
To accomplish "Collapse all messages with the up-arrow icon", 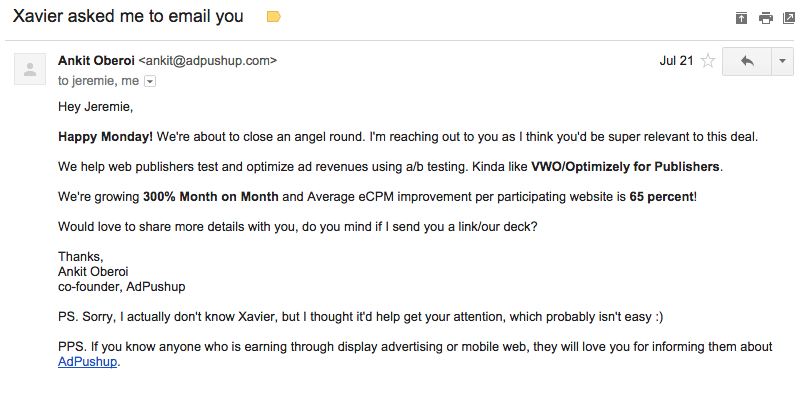I will pyautogui.click(x=741, y=17).
